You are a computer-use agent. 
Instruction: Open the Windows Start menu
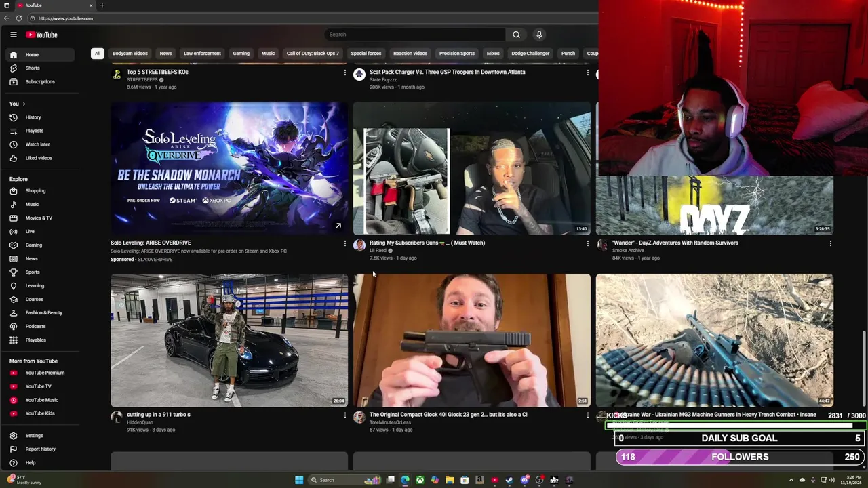(x=299, y=480)
